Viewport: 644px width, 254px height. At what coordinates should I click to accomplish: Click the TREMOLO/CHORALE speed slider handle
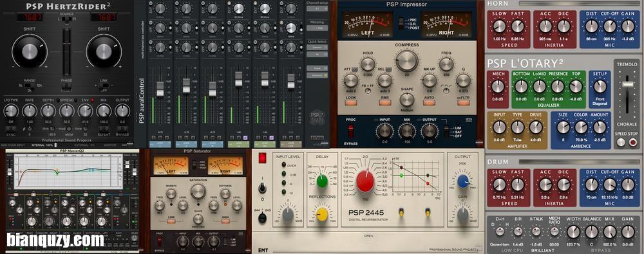click(627, 84)
